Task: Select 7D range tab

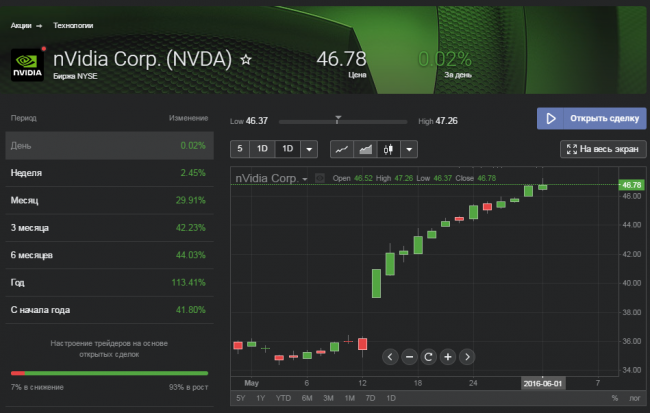Action: pyautogui.click(x=370, y=398)
